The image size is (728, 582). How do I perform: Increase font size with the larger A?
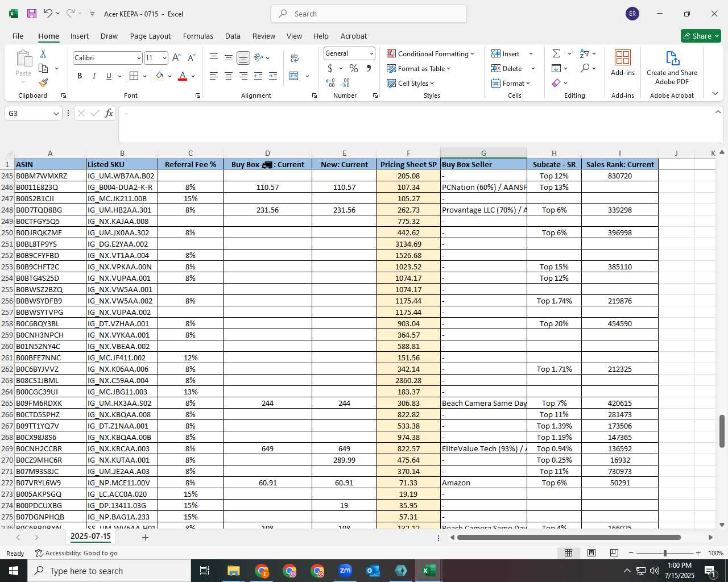176,57
